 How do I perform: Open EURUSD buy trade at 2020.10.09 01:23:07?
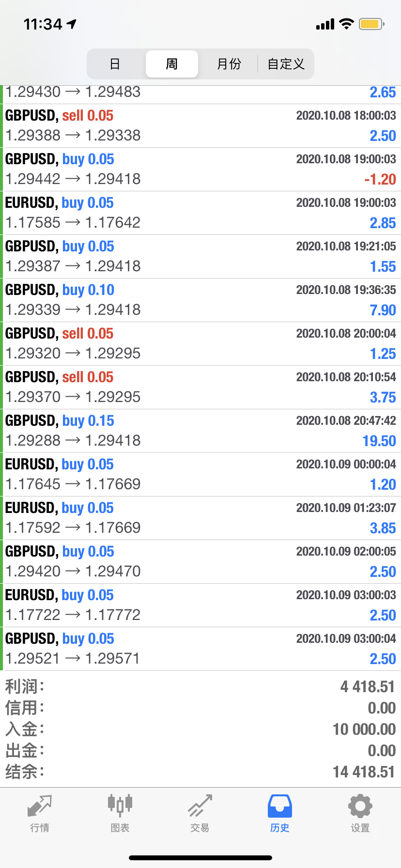200,518
